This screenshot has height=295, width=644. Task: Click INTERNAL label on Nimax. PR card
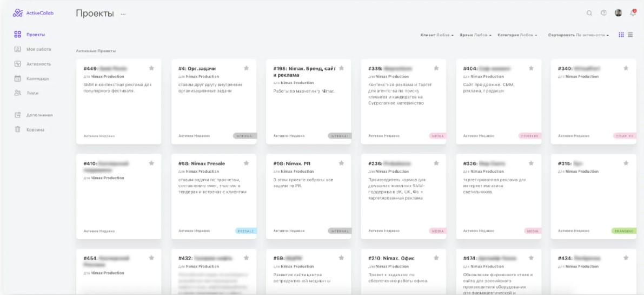[x=340, y=231]
